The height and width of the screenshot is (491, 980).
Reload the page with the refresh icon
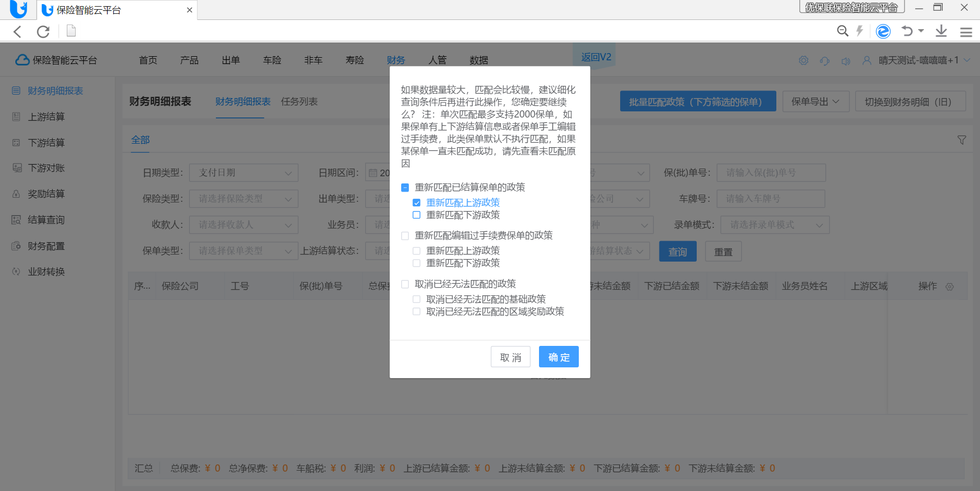click(x=43, y=32)
